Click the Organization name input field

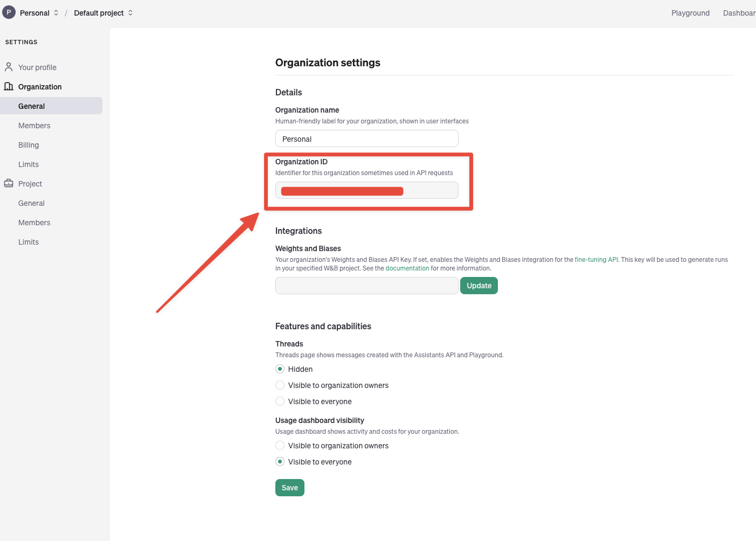coord(366,138)
